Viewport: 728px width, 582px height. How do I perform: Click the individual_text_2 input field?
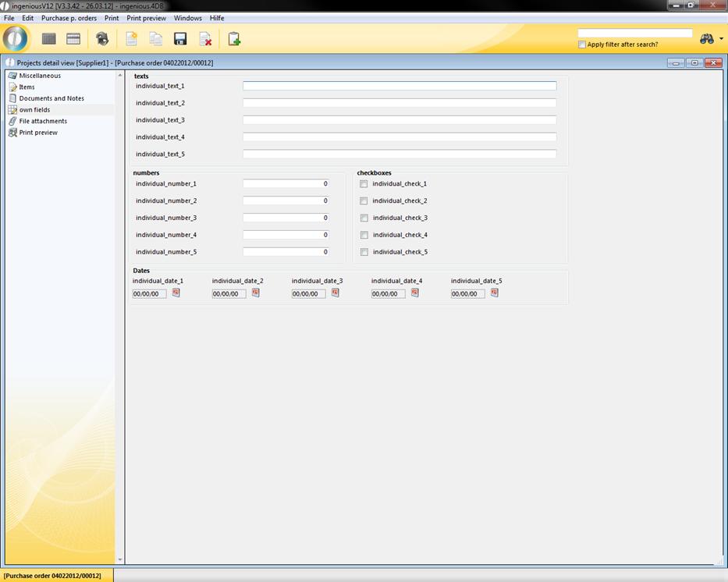tap(400, 103)
